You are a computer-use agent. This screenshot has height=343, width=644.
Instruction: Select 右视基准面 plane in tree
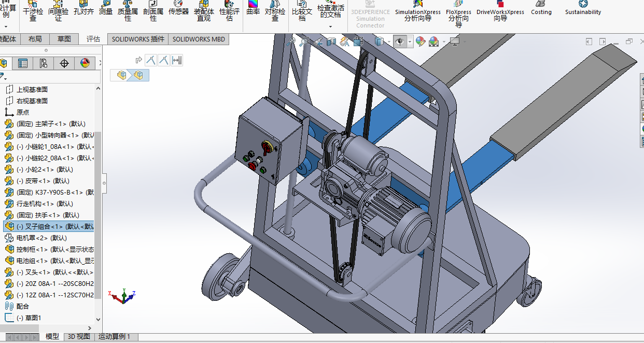[32, 101]
